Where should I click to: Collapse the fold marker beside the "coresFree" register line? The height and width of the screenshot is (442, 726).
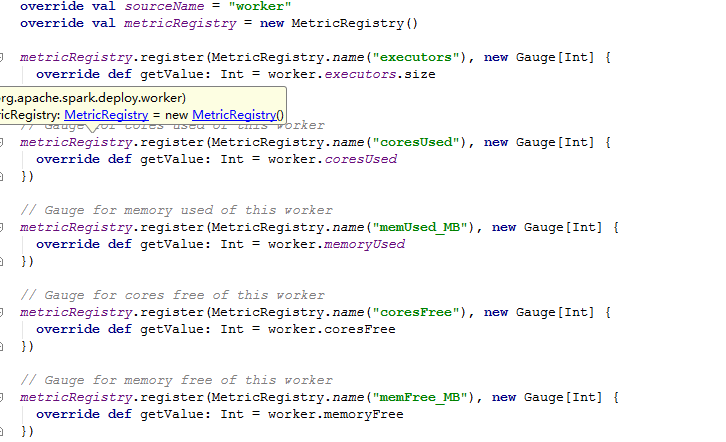(x=1, y=312)
